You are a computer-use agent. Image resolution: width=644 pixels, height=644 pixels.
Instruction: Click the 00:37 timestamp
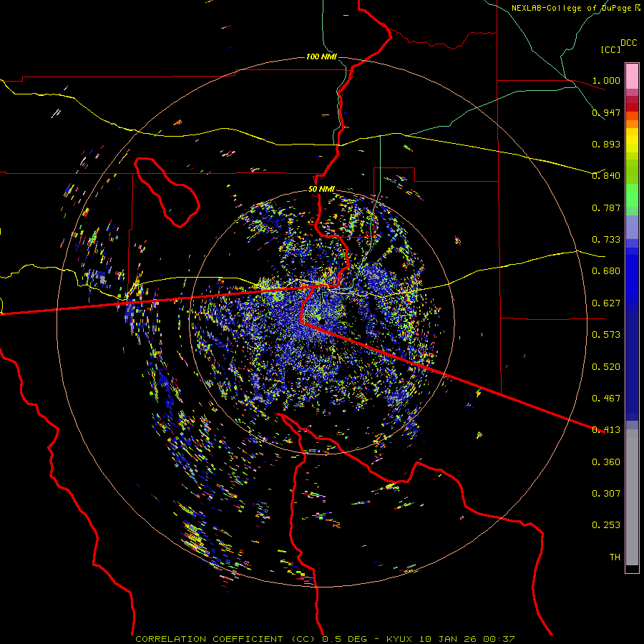point(499,639)
